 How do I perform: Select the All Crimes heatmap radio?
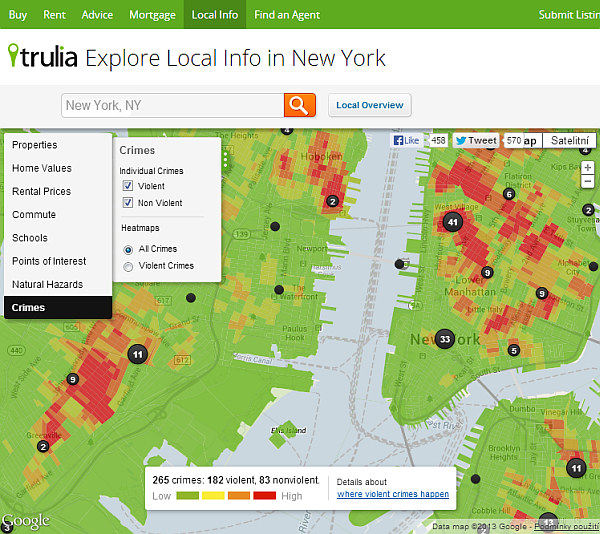click(x=128, y=250)
